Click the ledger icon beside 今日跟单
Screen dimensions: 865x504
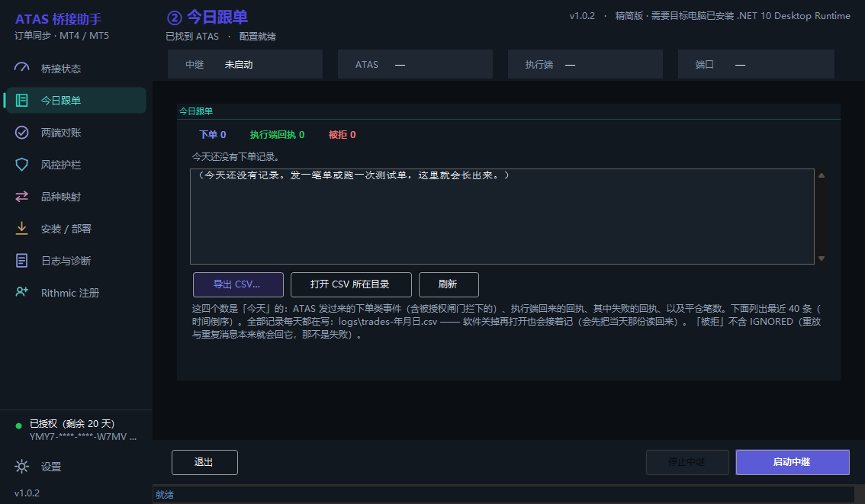click(x=21, y=100)
